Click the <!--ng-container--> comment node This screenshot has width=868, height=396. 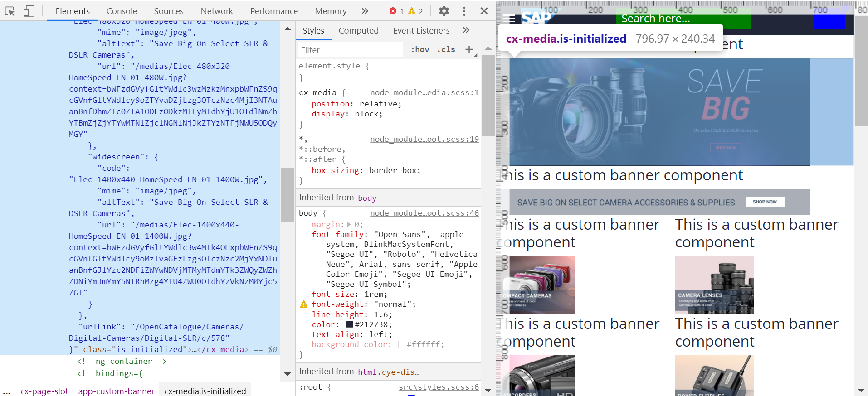[x=122, y=361]
